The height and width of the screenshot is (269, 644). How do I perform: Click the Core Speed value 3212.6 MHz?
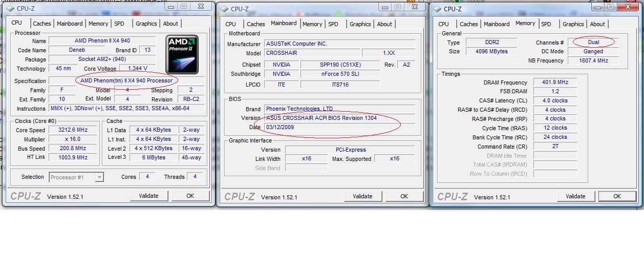point(73,130)
